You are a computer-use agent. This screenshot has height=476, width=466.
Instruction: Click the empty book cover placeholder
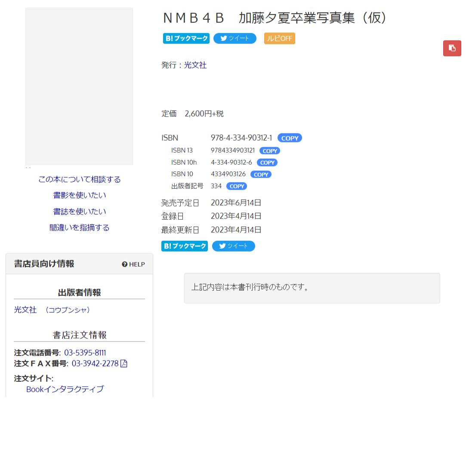pyautogui.click(x=79, y=86)
